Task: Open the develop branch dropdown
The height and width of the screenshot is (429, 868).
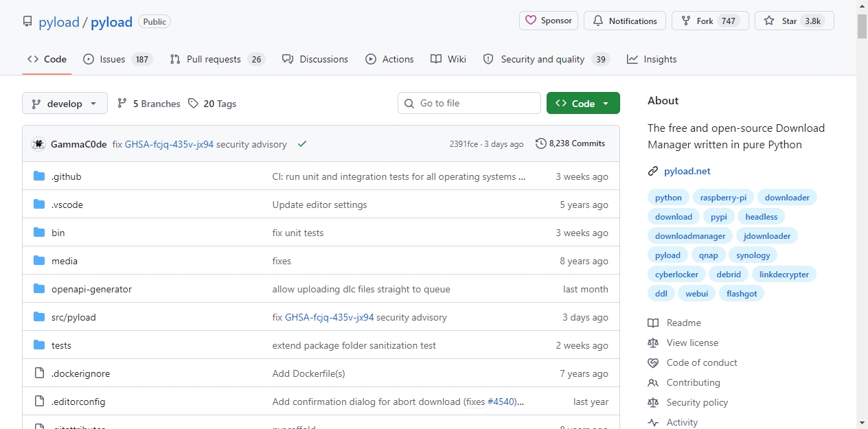Action: click(x=65, y=104)
